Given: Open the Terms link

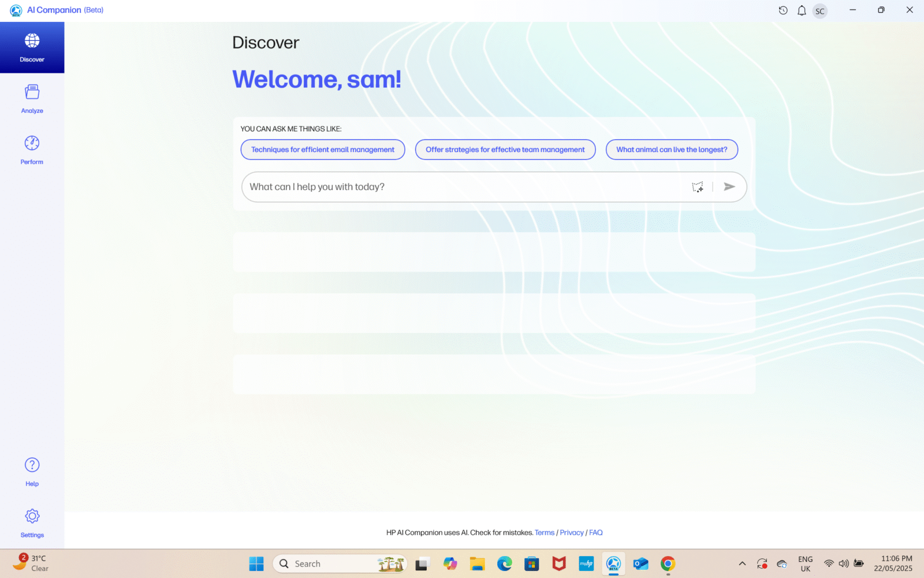Looking at the screenshot, I should pyautogui.click(x=544, y=533).
